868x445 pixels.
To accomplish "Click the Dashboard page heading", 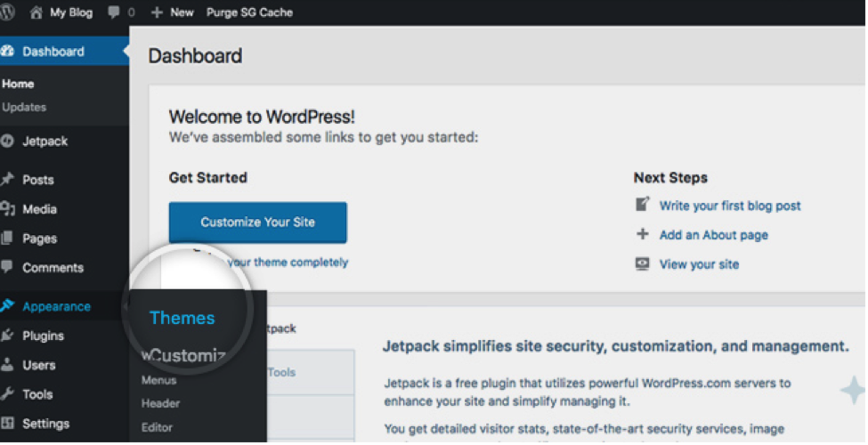I will coord(195,56).
